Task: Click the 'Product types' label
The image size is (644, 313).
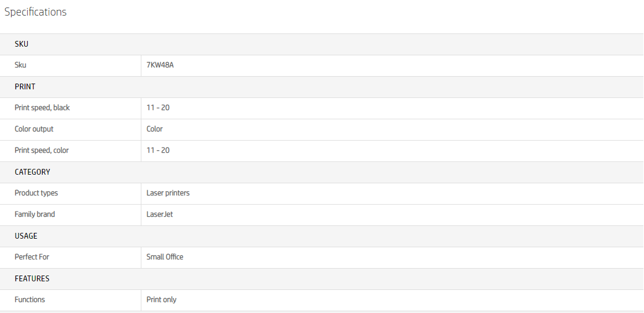Action: coord(36,193)
